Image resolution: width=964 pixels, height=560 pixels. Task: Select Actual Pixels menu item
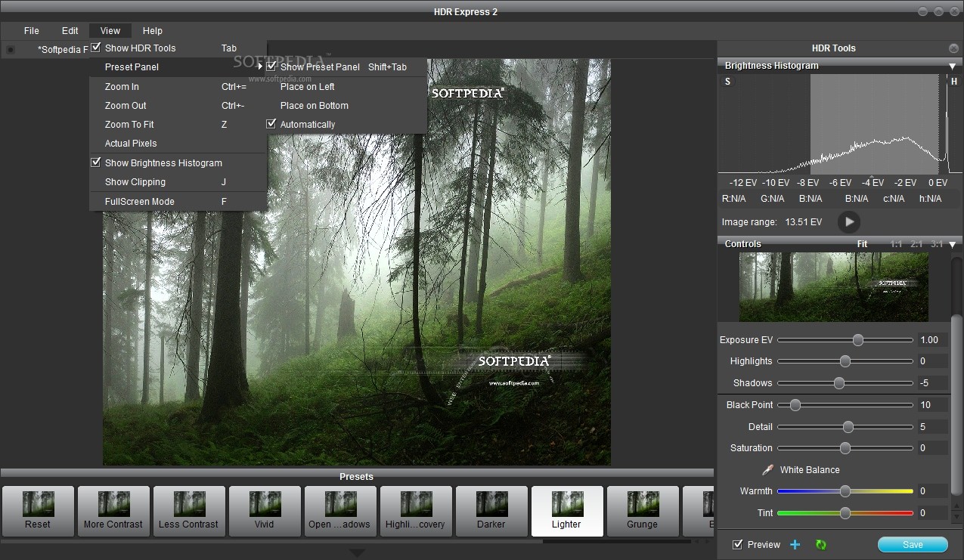(178, 144)
